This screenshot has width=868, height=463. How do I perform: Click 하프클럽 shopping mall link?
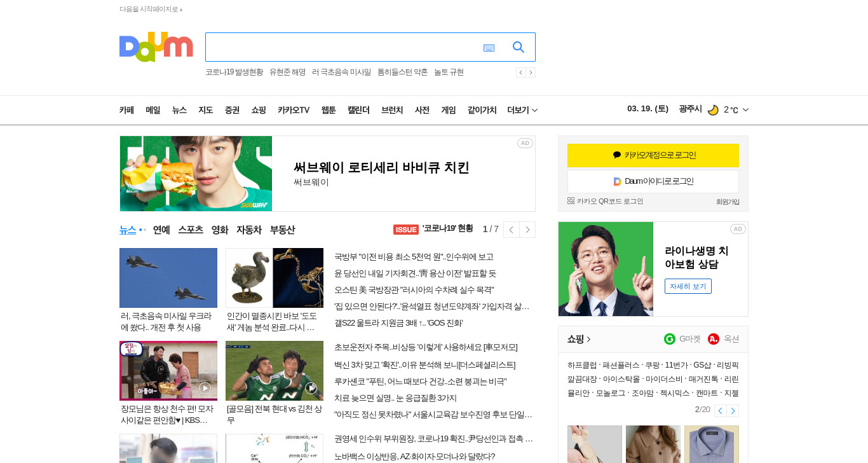(582, 365)
